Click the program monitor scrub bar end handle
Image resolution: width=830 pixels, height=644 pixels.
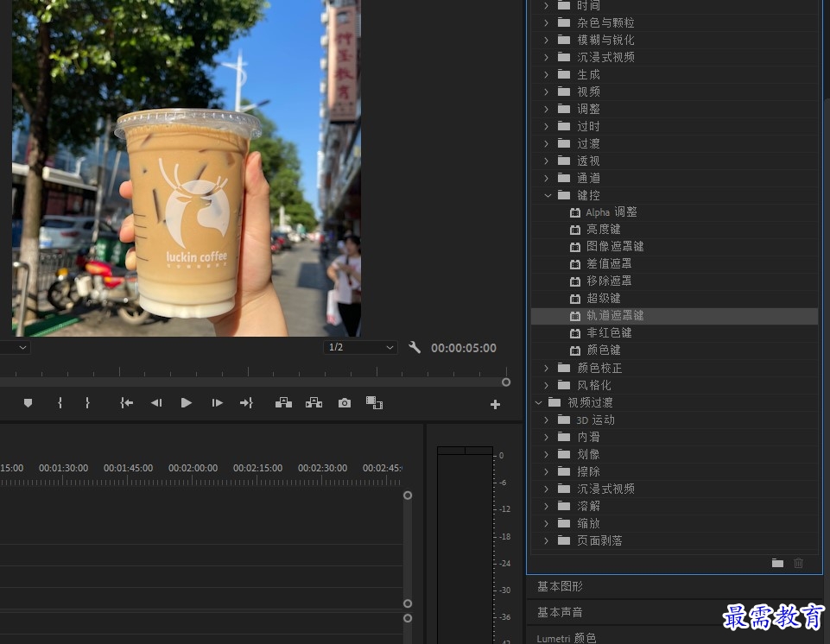[506, 382]
